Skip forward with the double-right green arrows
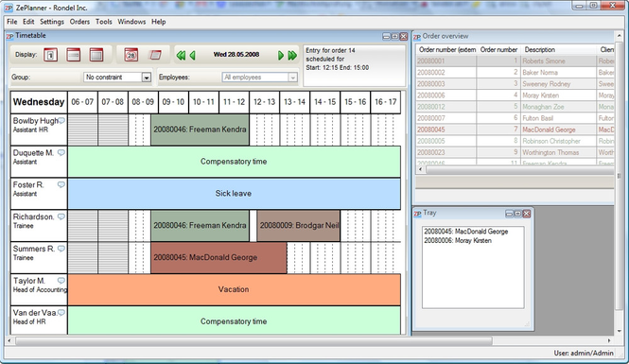 coord(292,56)
